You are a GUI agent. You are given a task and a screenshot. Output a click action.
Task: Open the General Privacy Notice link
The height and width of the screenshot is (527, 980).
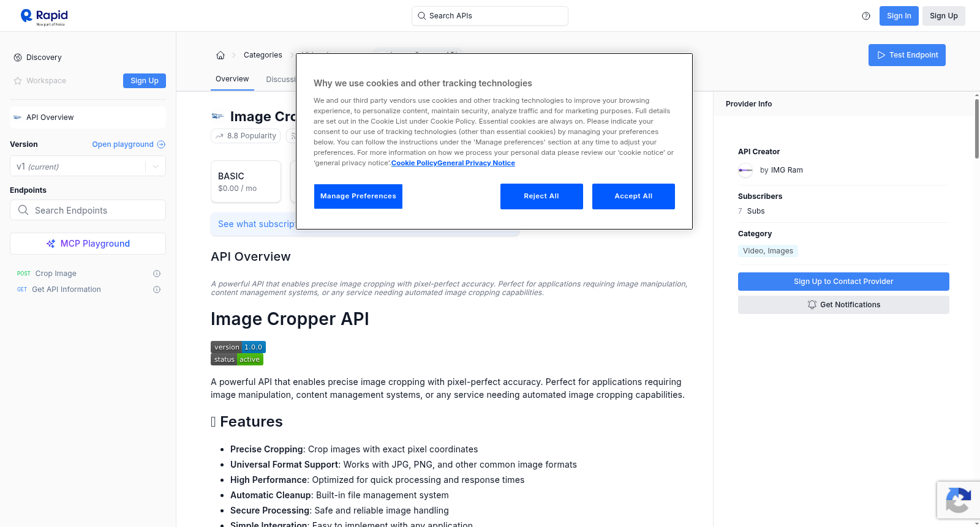point(476,163)
